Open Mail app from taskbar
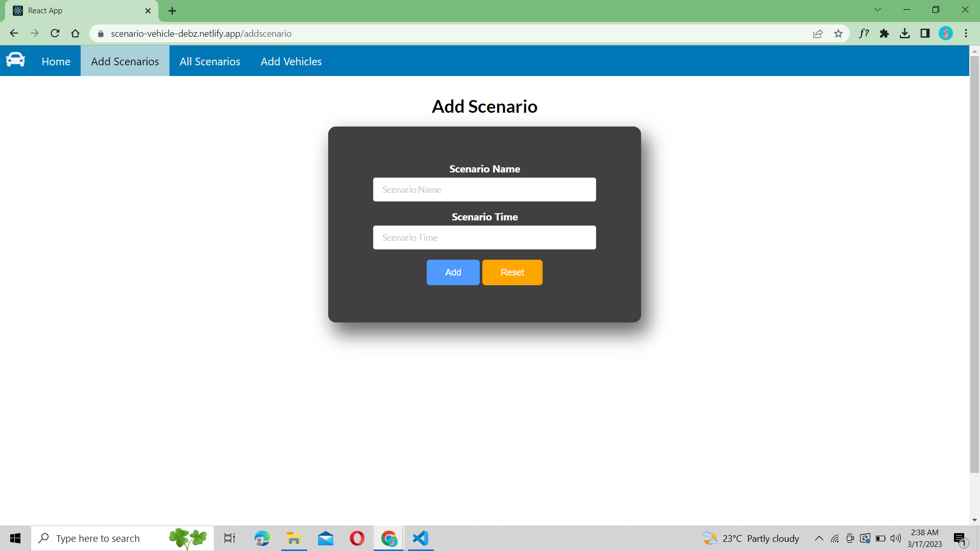The image size is (980, 551). pos(325,538)
